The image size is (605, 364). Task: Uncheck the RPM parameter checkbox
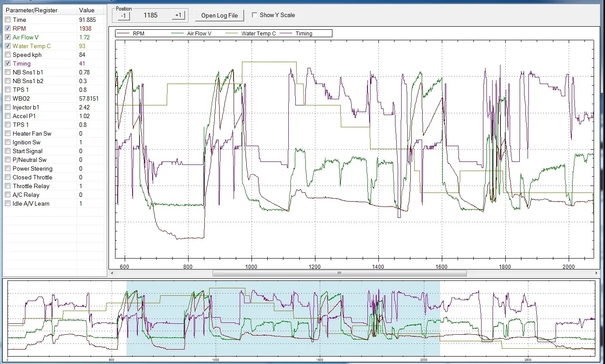pos(7,28)
